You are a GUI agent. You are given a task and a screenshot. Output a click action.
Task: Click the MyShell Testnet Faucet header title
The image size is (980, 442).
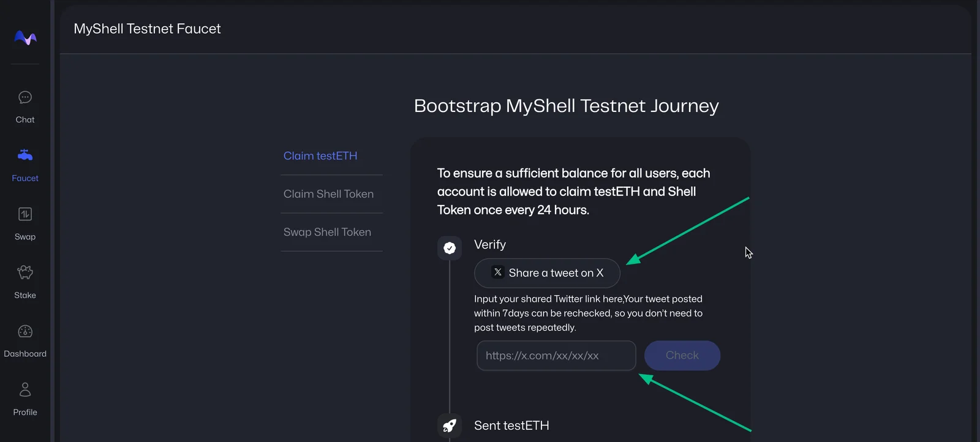click(147, 29)
